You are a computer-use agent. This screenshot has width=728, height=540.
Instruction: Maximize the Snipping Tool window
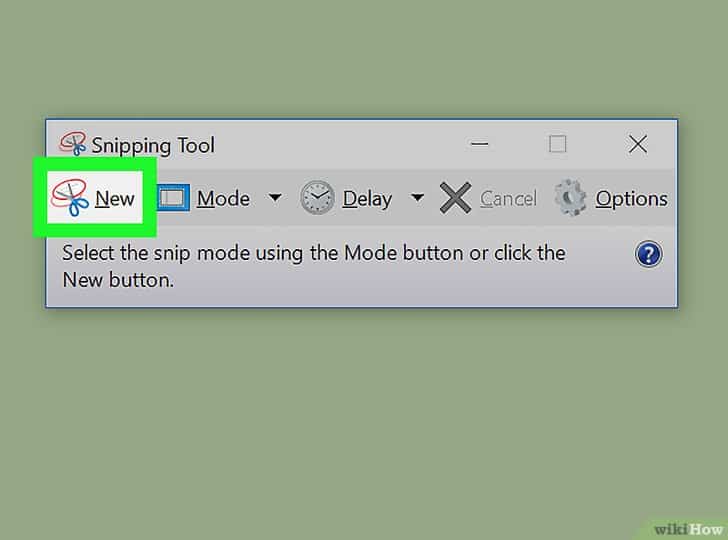coord(557,144)
